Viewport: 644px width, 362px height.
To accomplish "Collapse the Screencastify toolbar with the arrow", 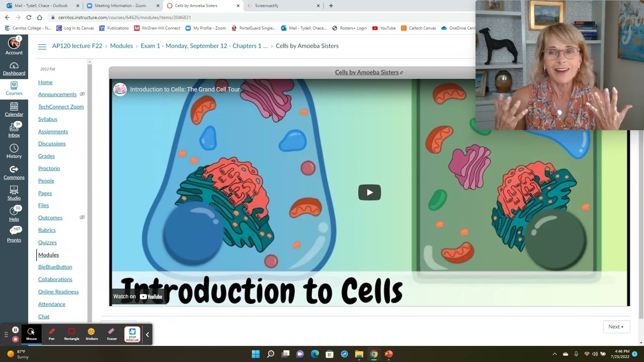I will [147, 334].
